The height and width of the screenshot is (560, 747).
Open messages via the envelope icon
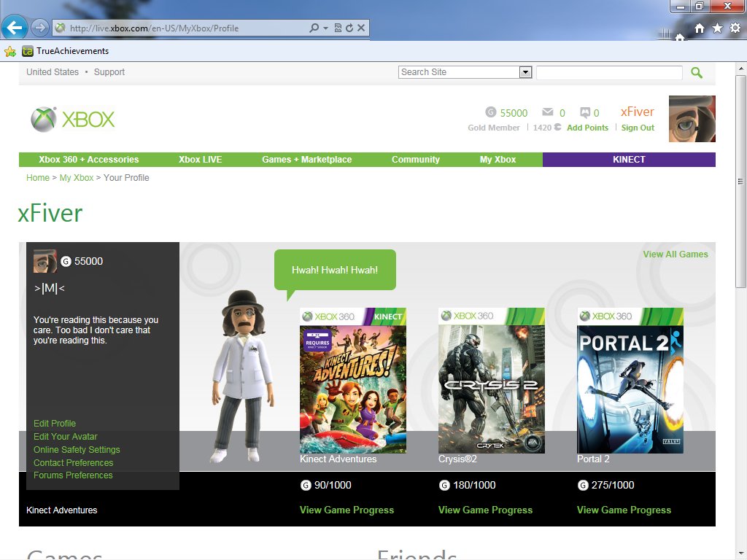tap(548, 112)
